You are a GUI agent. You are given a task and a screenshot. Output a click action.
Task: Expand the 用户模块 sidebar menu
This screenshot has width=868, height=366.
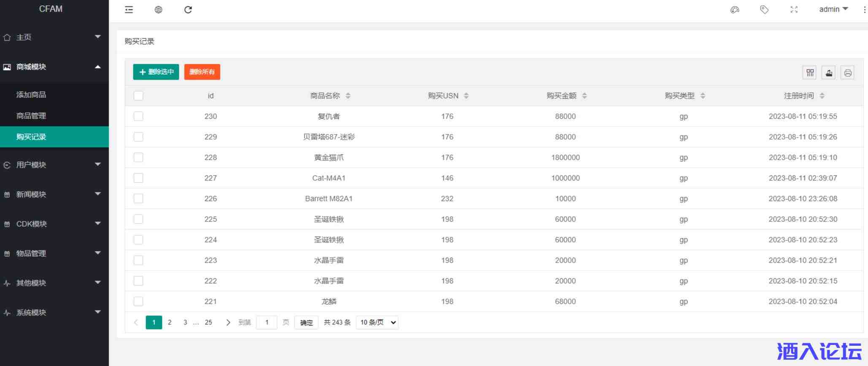coord(54,165)
